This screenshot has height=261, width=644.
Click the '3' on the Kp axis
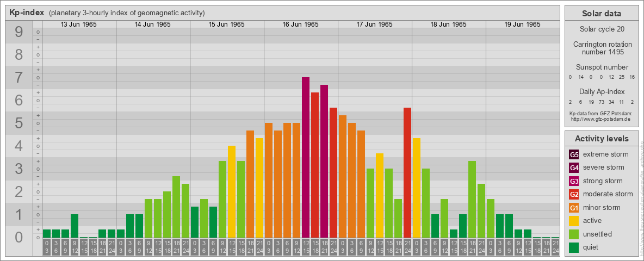[x=18, y=169]
